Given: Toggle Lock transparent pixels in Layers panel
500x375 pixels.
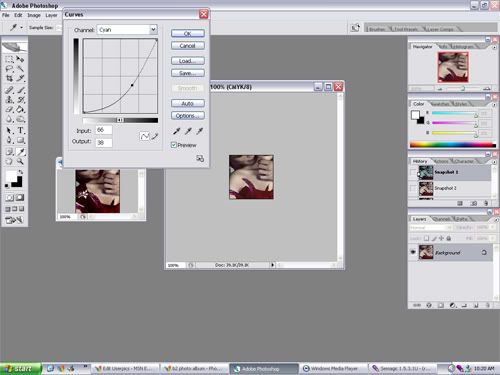Looking at the screenshot, I should [x=426, y=238].
